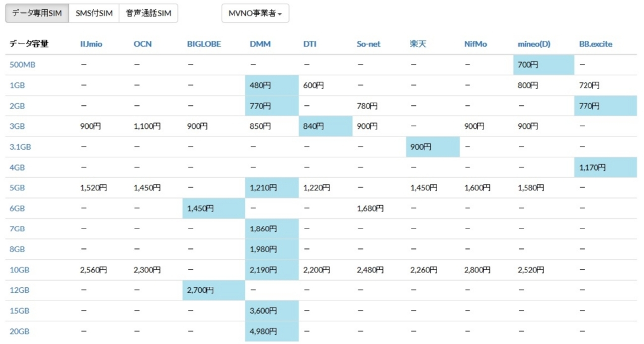This screenshot has height=344, width=644.
Task: Click the highlighted 2,190円 DMM cell
Action: (272, 270)
